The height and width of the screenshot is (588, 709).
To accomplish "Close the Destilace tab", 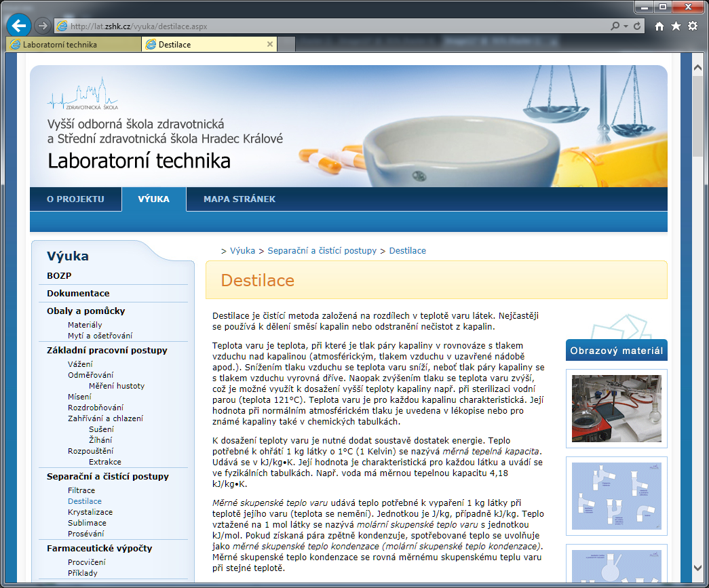I will click(x=270, y=44).
